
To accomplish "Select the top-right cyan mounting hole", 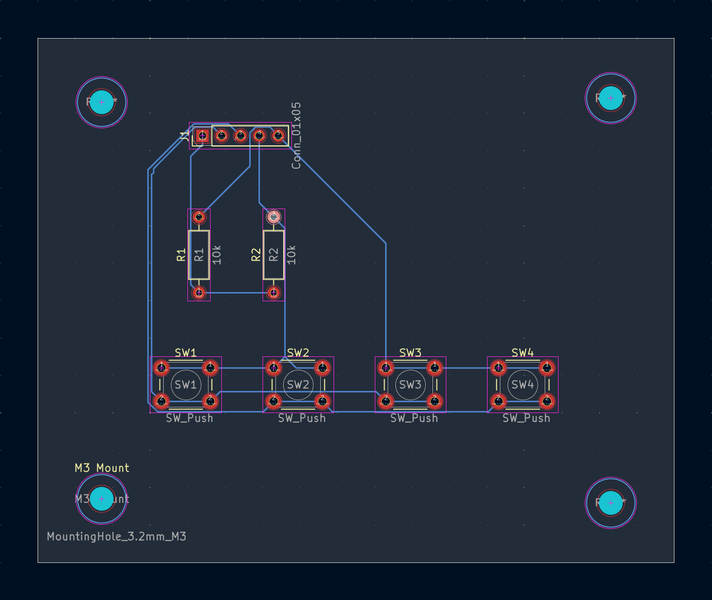I will coord(611,98).
